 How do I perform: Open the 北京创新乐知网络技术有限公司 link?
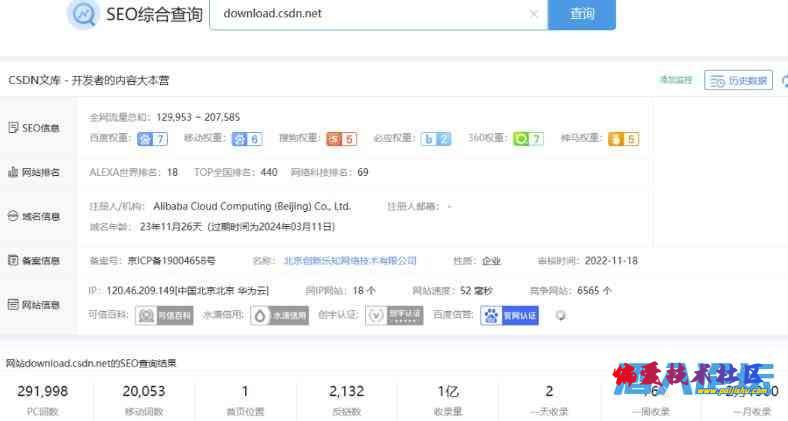click(350, 261)
